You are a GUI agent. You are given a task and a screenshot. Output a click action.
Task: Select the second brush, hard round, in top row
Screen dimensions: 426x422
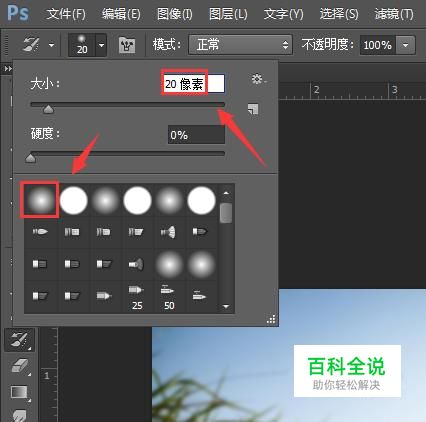point(74,200)
